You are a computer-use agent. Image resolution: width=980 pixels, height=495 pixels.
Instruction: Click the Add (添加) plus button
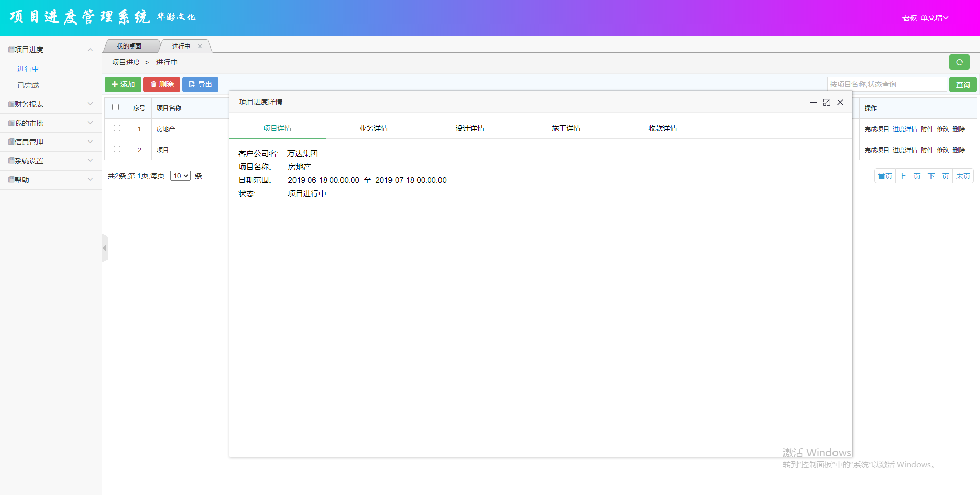123,84
